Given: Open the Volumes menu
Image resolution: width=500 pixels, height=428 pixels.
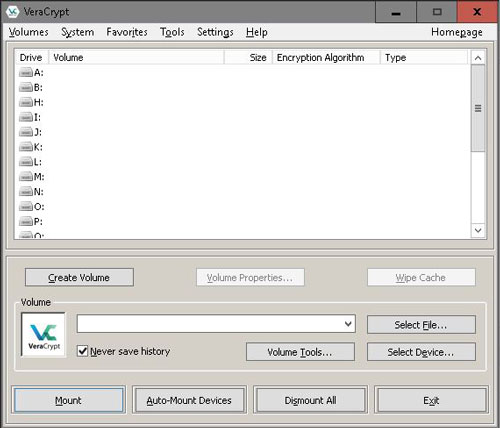Looking at the screenshot, I should (x=29, y=32).
